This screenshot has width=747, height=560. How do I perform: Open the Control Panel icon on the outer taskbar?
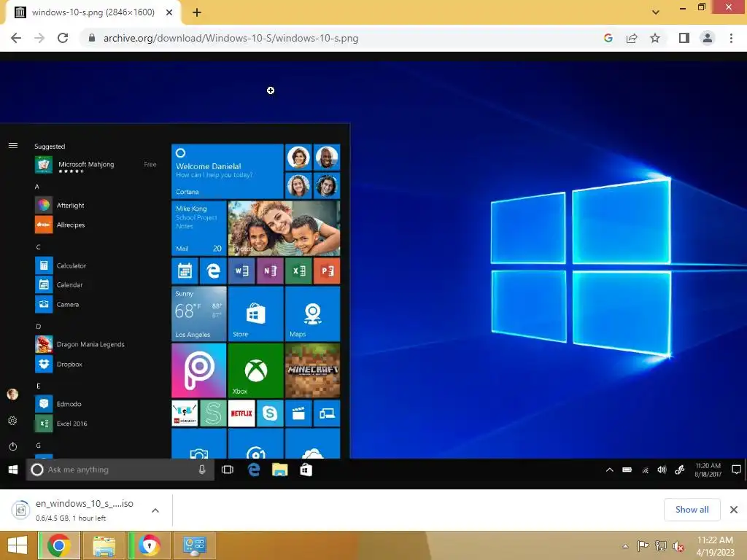tap(194, 545)
